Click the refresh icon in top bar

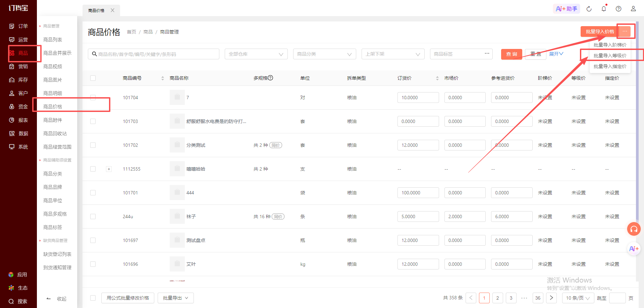pyautogui.click(x=589, y=9)
